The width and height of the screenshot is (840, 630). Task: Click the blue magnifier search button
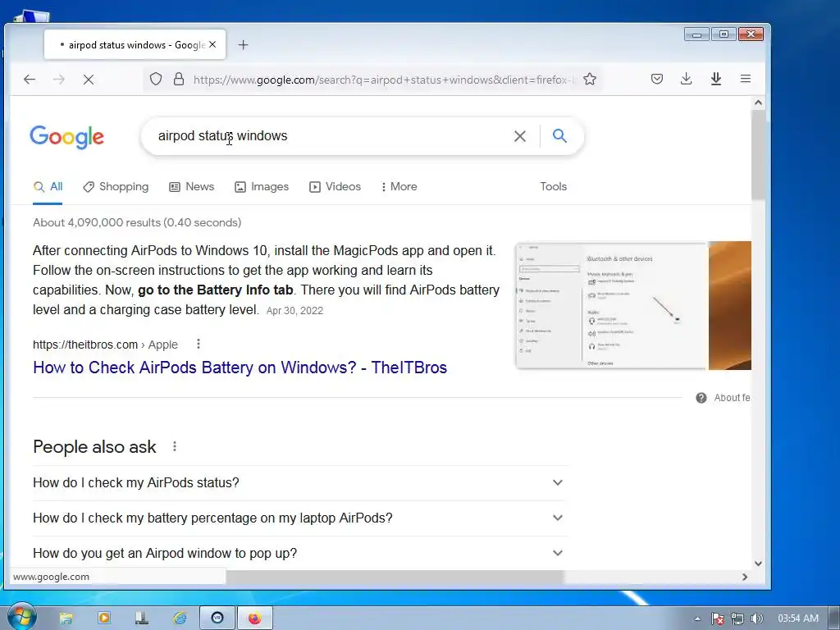click(x=559, y=135)
